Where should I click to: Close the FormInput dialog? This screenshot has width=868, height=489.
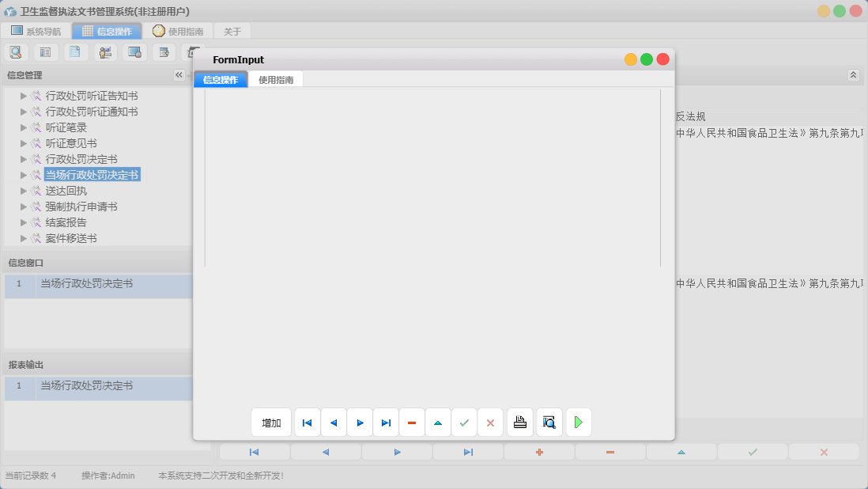[662, 59]
